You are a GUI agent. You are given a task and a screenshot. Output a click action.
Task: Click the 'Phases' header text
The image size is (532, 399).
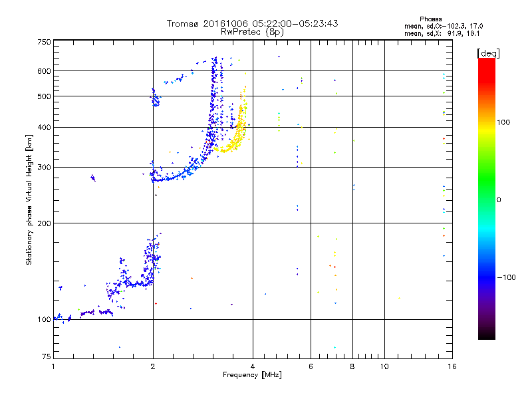[430, 19]
